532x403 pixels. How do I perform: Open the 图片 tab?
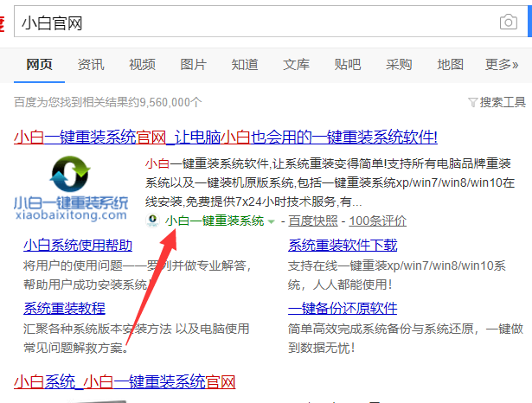coord(194,64)
